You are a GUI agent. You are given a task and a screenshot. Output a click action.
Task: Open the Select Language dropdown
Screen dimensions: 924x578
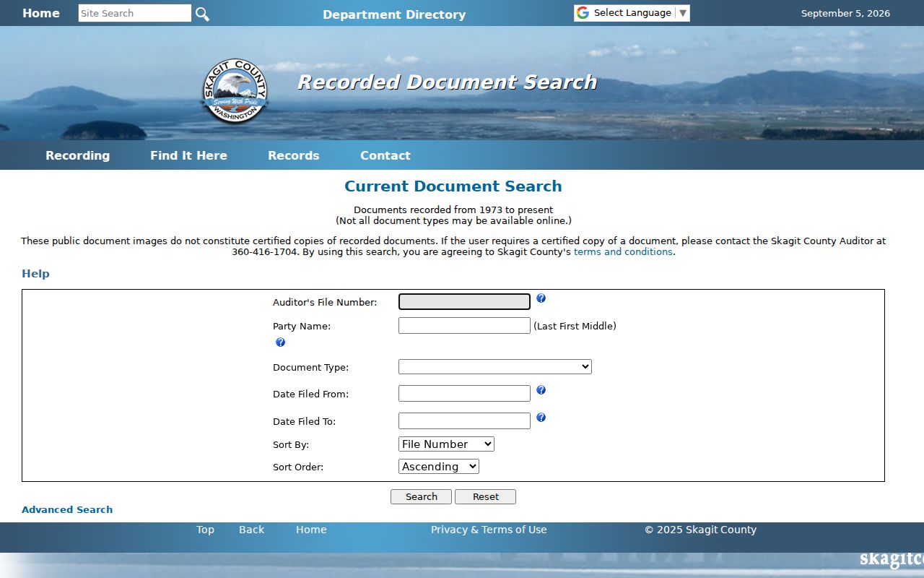point(632,13)
